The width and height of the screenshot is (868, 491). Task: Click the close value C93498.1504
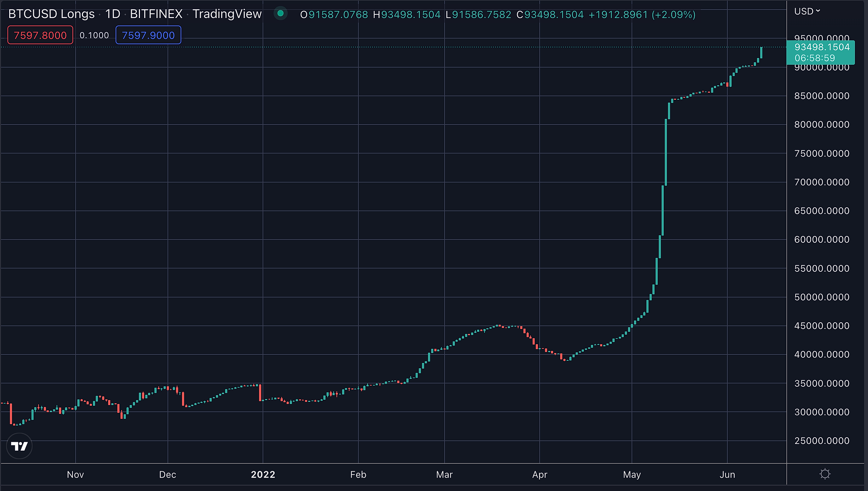[550, 15]
